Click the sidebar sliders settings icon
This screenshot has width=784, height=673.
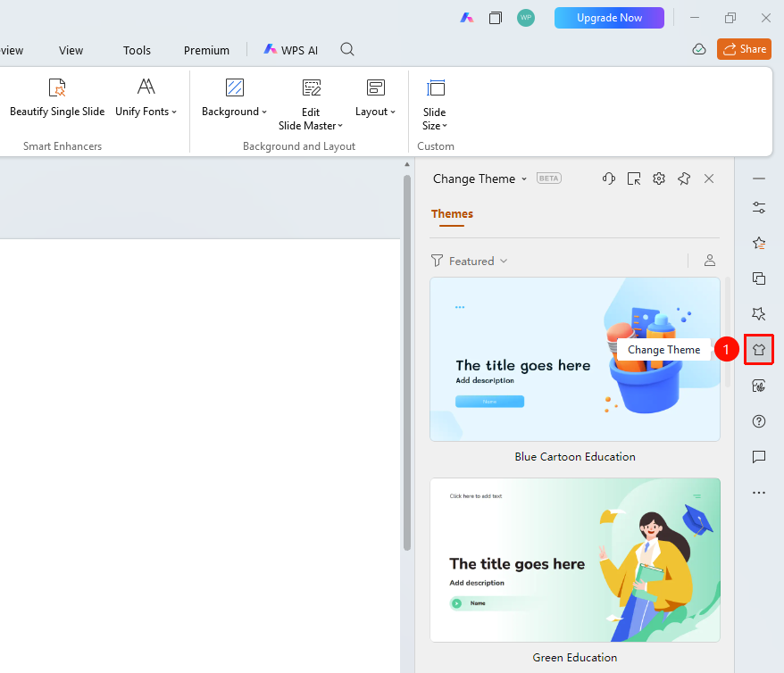click(x=758, y=207)
